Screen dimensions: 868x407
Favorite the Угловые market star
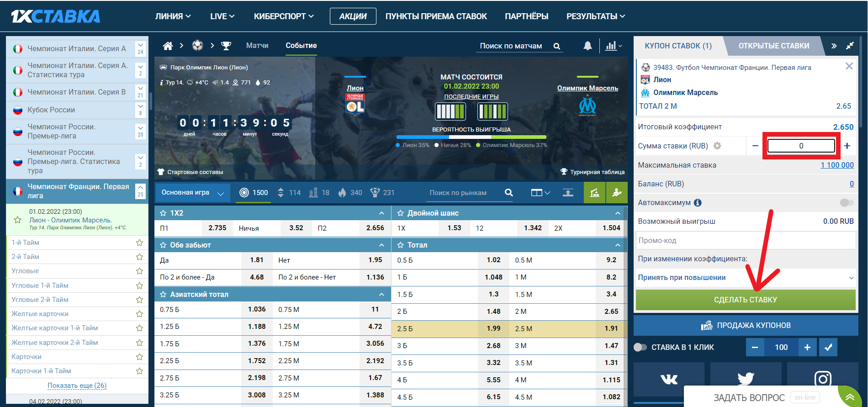click(140, 271)
